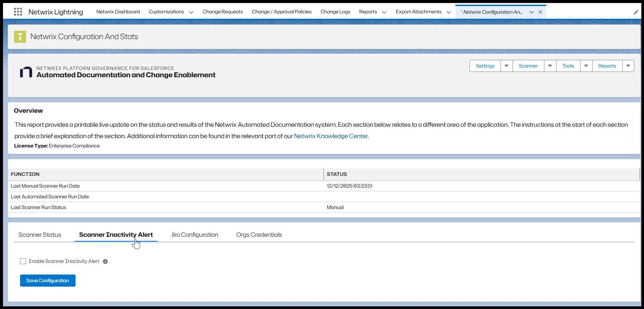Close the Netwrix Configuration tab

click(540, 12)
